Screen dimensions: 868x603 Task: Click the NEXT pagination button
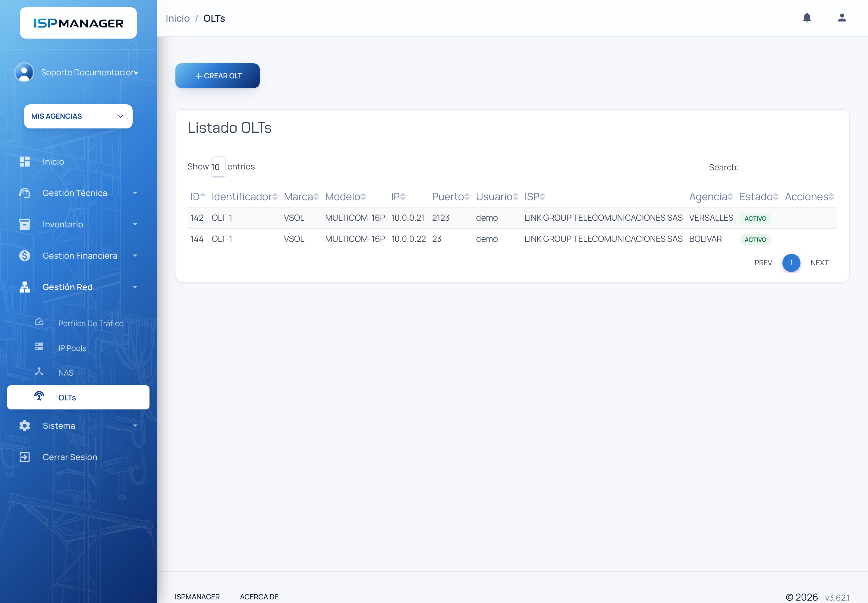pyautogui.click(x=819, y=263)
